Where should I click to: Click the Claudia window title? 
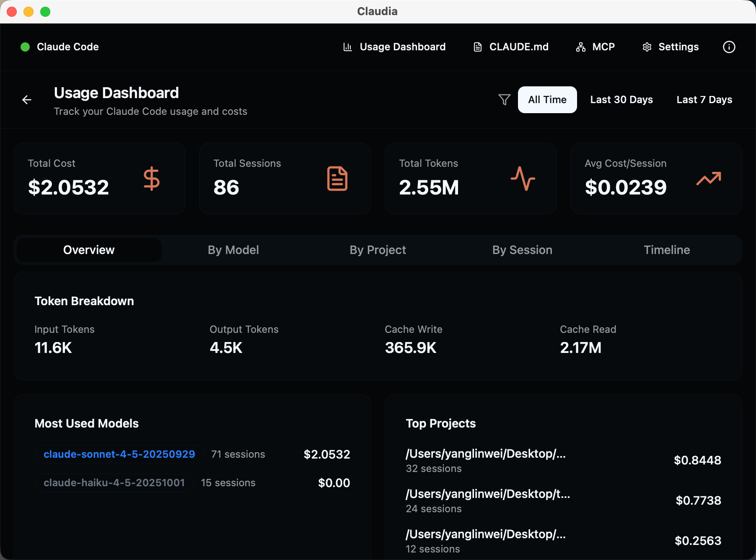coord(377,11)
